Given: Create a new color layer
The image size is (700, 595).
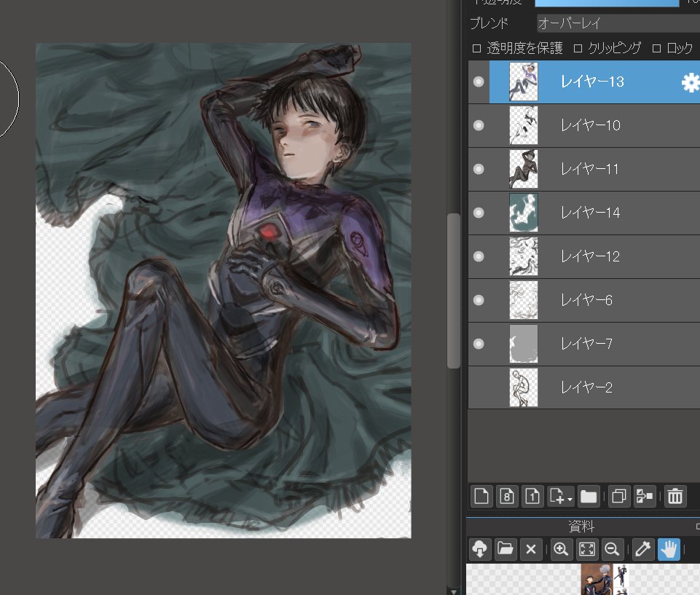Looking at the screenshot, I should pyautogui.click(x=481, y=496).
